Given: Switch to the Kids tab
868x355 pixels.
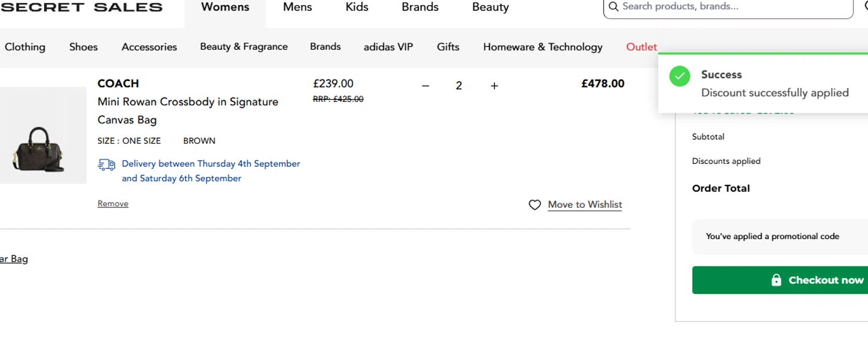Looking at the screenshot, I should pos(356,8).
